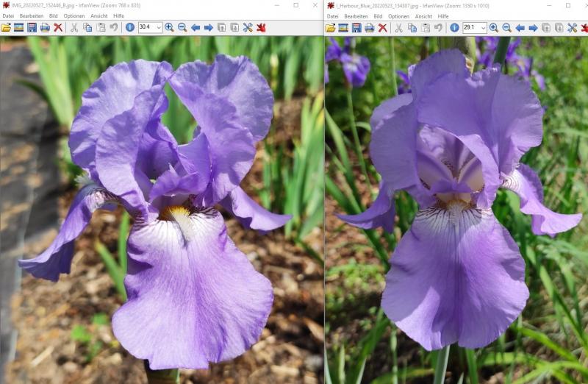Go to previous image in the Harbour_Blue window

click(x=520, y=27)
